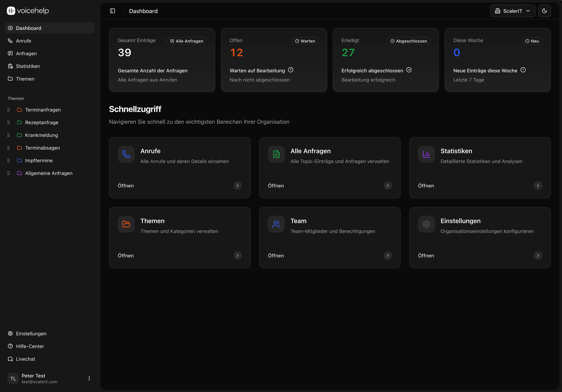This screenshot has height=392, width=562.
Task: Click the Themen folder icon in sidebar navigation
Action: tap(10, 79)
